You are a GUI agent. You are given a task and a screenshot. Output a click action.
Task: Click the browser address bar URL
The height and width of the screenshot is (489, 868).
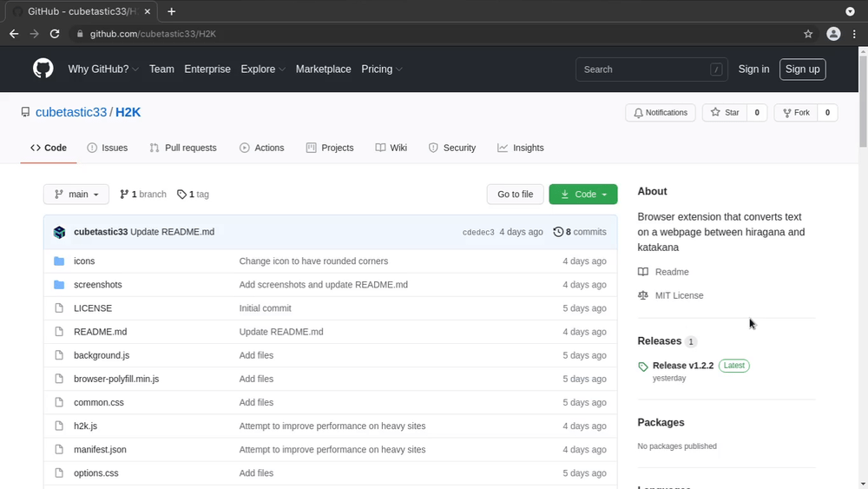tap(153, 34)
